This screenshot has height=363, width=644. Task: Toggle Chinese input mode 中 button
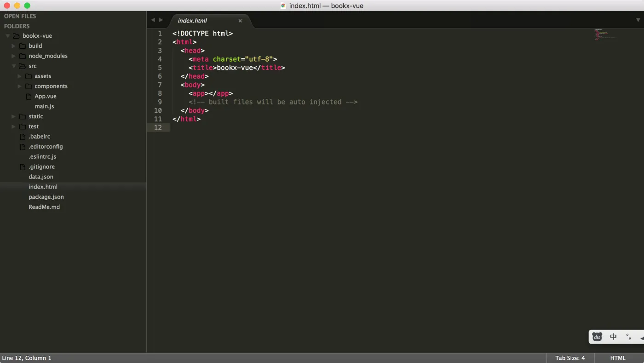coord(613,337)
